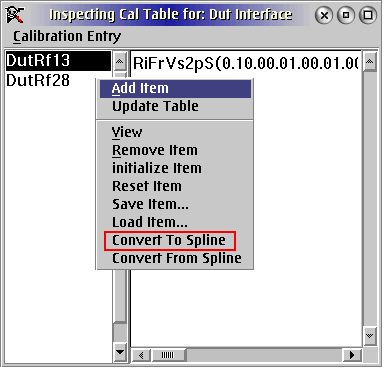384x368 pixels.
Task: Click down arrow of right pane scrollbar
Action: pos(369,336)
